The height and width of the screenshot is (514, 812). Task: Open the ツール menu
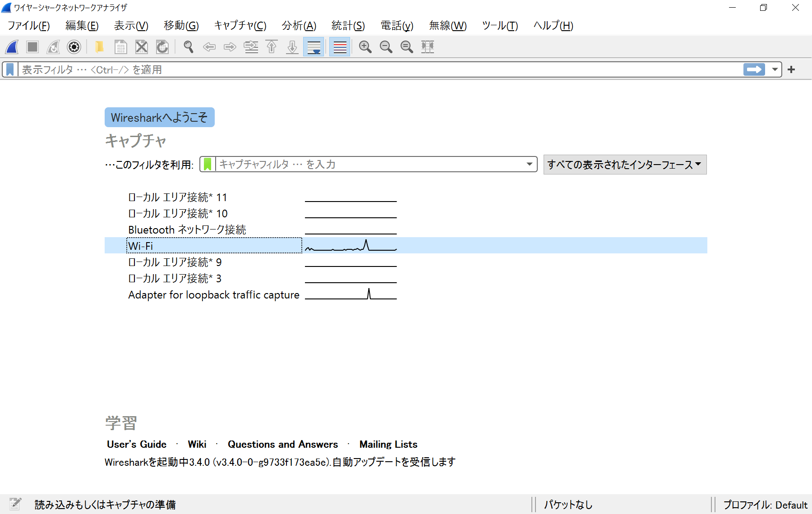coord(500,26)
